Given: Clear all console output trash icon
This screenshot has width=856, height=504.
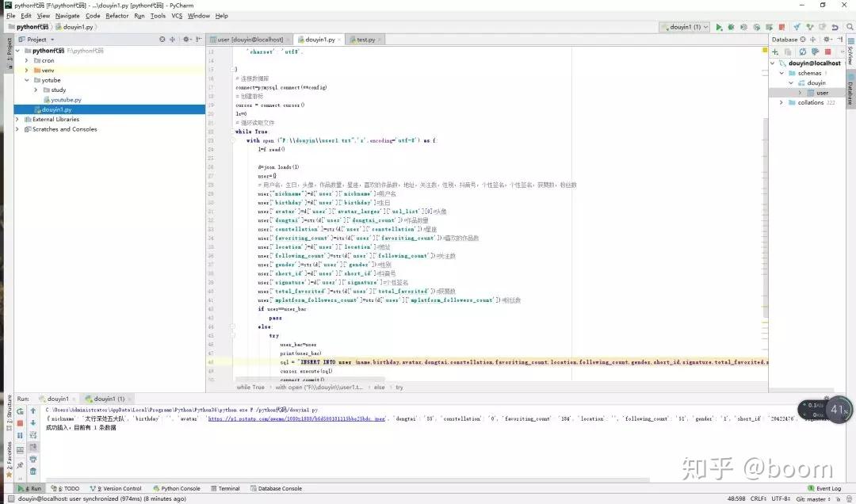Looking at the screenshot, I should click(x=33, y=472).
